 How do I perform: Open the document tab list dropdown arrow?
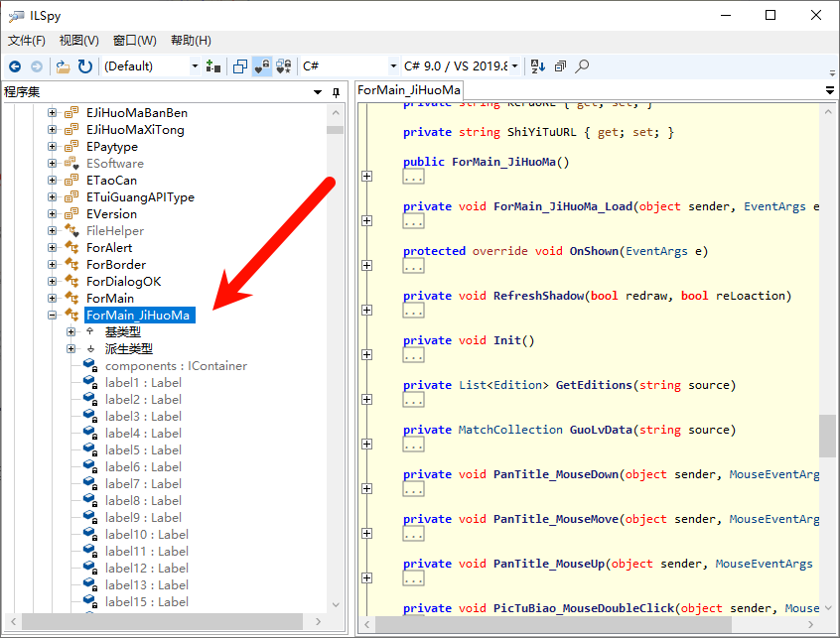coord(830,90)
